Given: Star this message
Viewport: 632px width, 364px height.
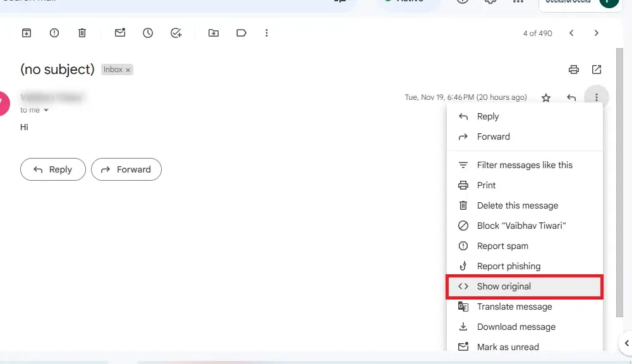Looking at the screenshot, I should pos(546,97).
